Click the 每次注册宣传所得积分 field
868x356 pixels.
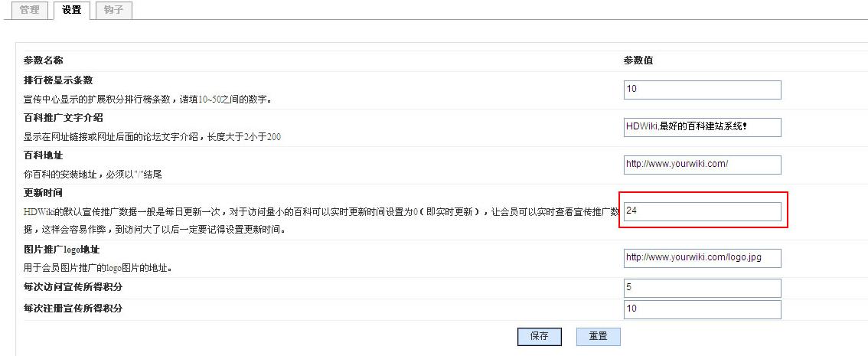702,309
